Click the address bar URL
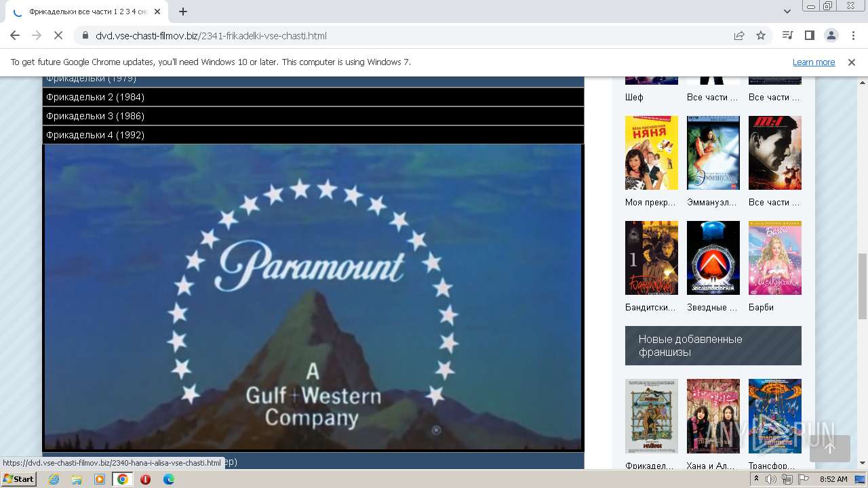Image resolution: width=868 pixels, height=488 pixels. click(211, 35)
